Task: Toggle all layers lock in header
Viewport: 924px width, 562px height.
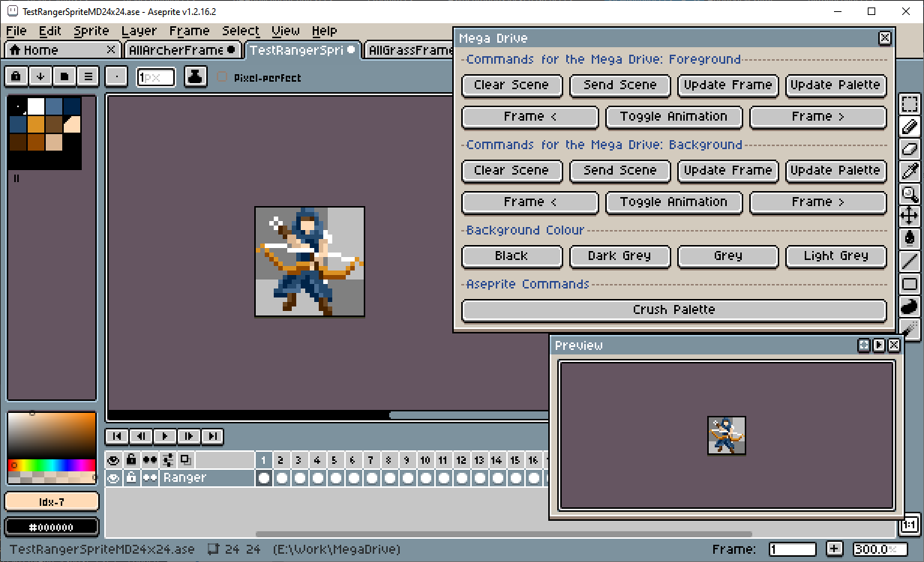Action: click(132, 459)
